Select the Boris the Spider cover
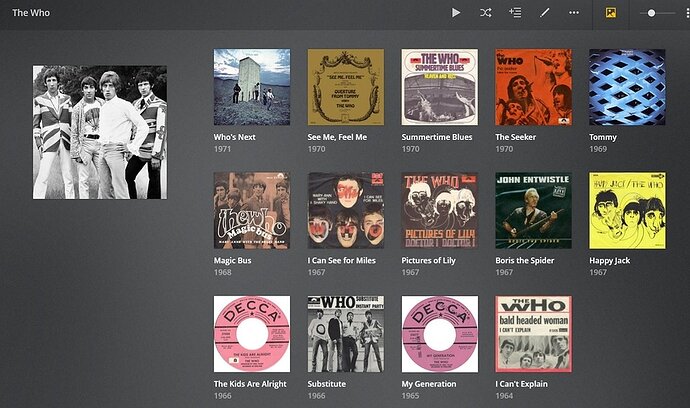Screen dimensions: 690x408 pyautogui.click(x=533, y=210)
